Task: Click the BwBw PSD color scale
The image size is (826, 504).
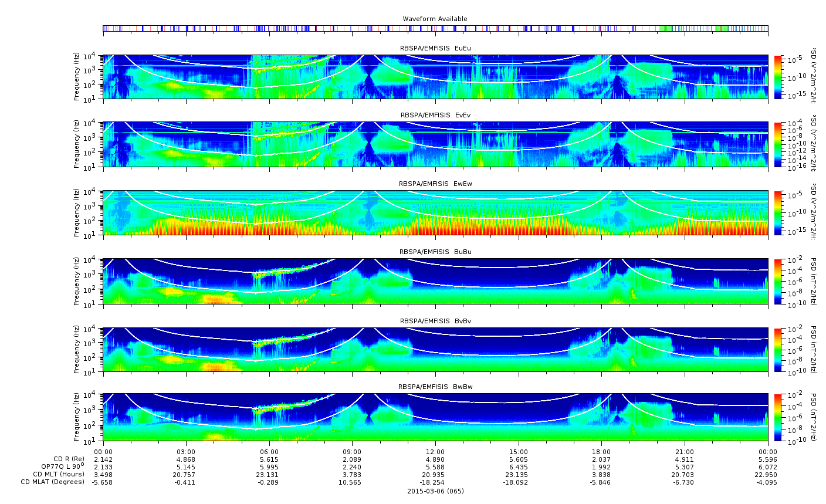Action: [x=778, y=418]
